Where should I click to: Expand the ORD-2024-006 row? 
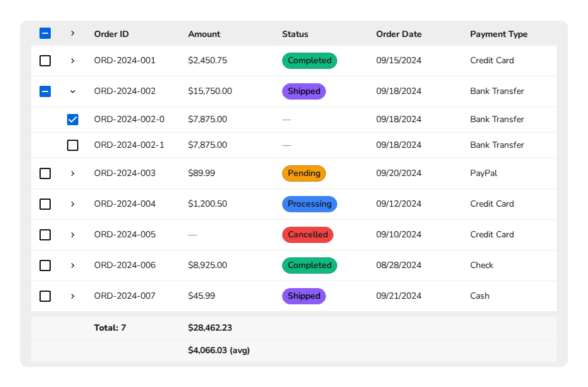(x=73, y=265)
